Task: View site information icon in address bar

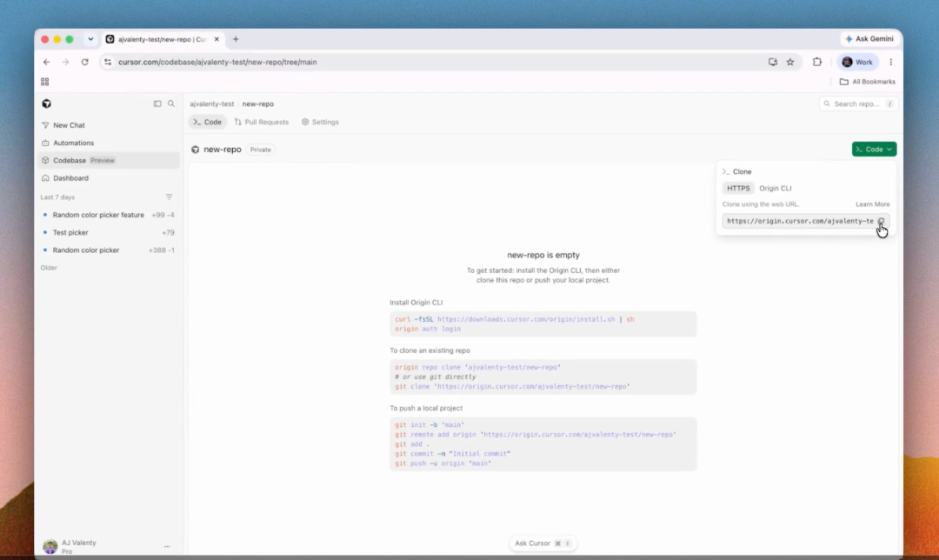Action: point(108,62)
